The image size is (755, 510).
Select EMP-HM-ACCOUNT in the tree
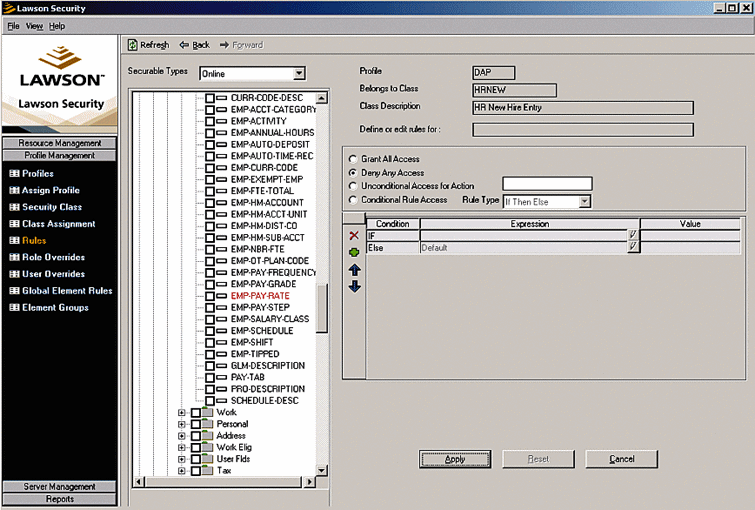click(x=267, y=203)
